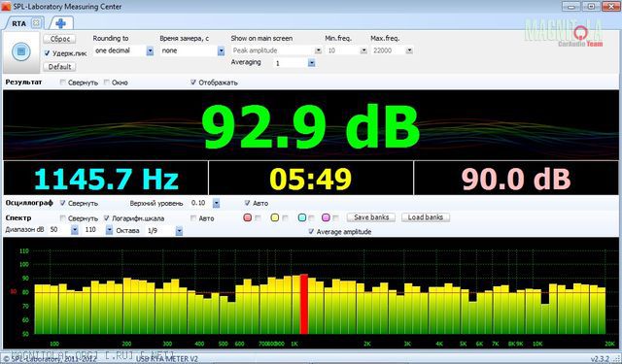Click the 92.9 dB main readout
Screen dimensions: 622x364
pos(311,126)
